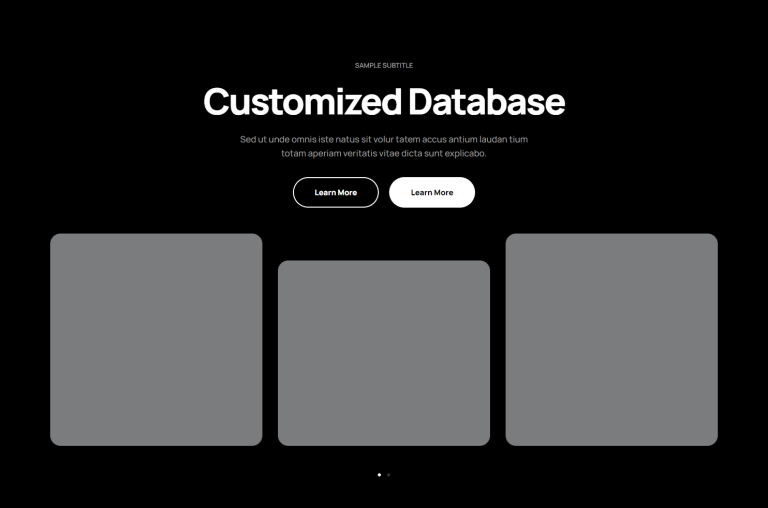
Task: Open the right gray image card
Action: [x=611, y=340]
